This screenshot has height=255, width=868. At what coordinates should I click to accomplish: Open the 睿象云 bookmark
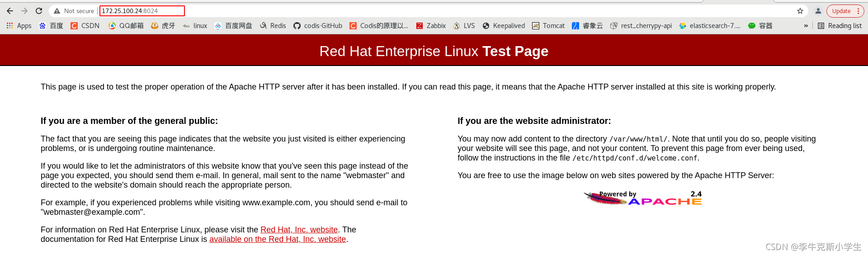587,26
